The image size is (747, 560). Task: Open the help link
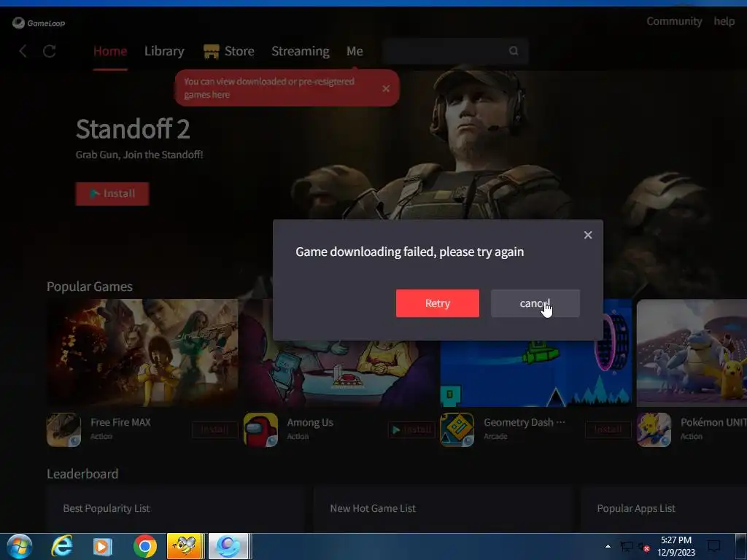tap(724, 21)
